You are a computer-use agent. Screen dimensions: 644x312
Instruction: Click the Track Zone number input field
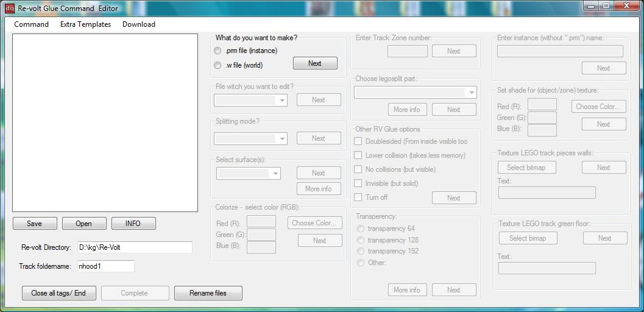(408, 51)
